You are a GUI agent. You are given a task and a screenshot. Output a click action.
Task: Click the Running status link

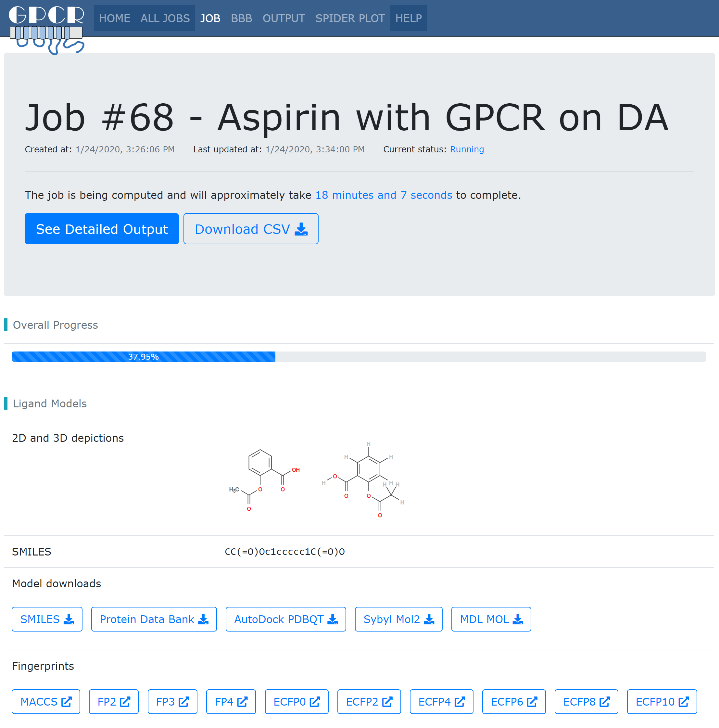click(467, 149)
